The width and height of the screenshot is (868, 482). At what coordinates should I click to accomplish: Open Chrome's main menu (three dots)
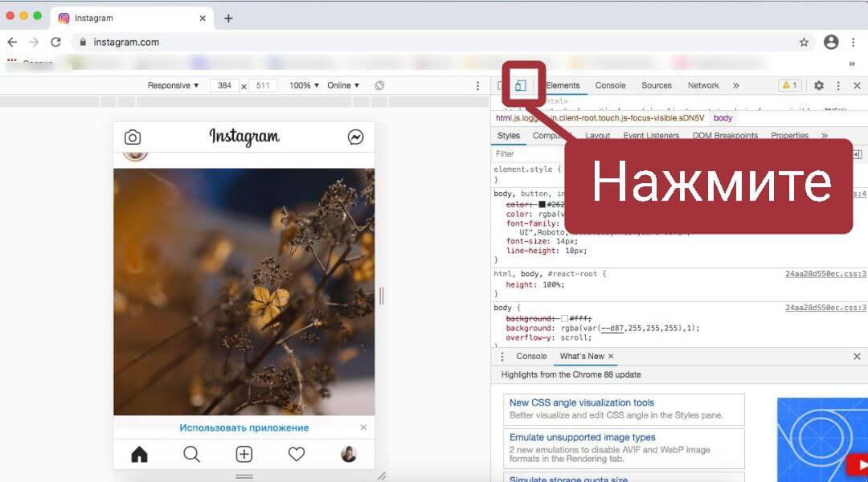[853, 42]
